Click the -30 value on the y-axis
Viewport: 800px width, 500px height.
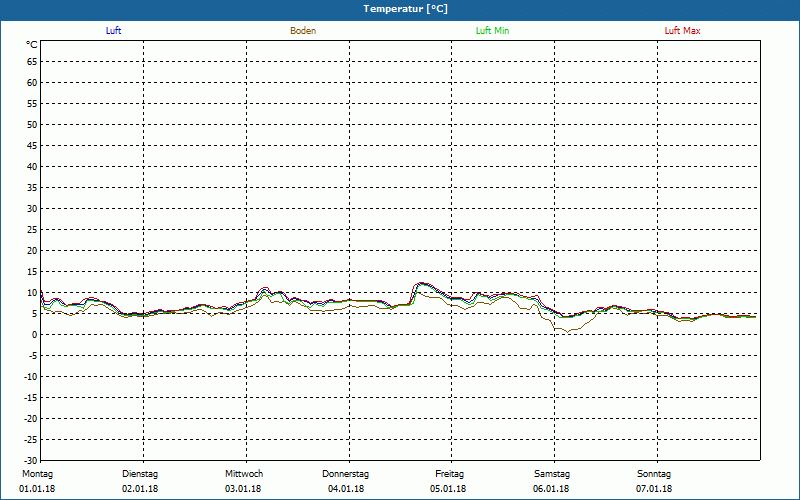[30, 460]
